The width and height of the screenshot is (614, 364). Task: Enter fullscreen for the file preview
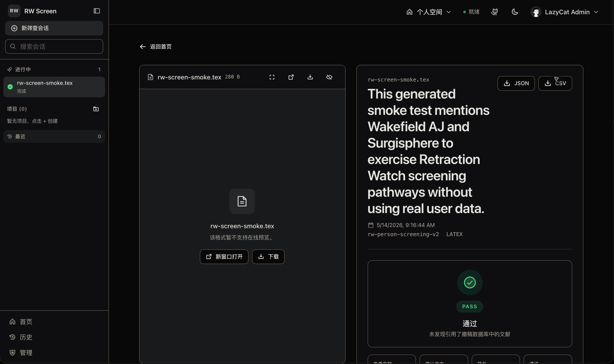272,77
